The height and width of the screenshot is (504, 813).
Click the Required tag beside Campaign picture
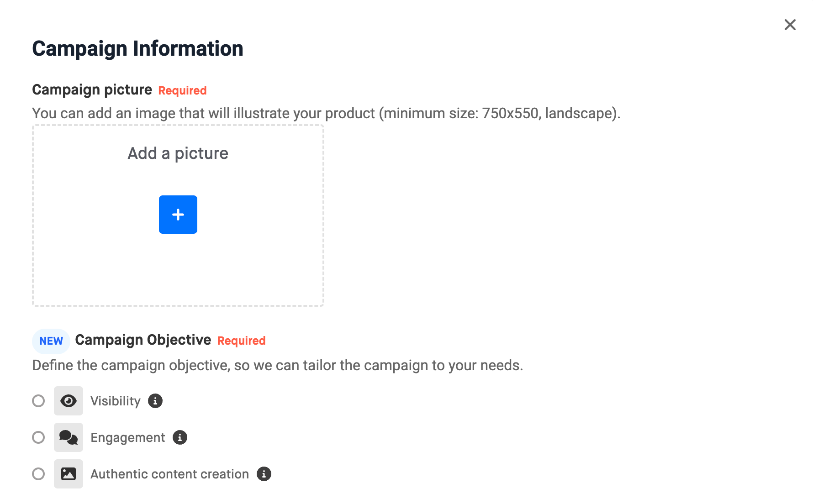183,90
